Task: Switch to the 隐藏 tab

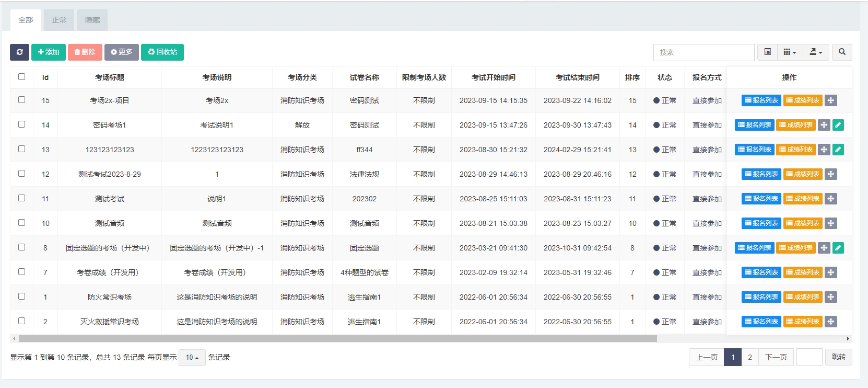Action: (x=92, y=20)
